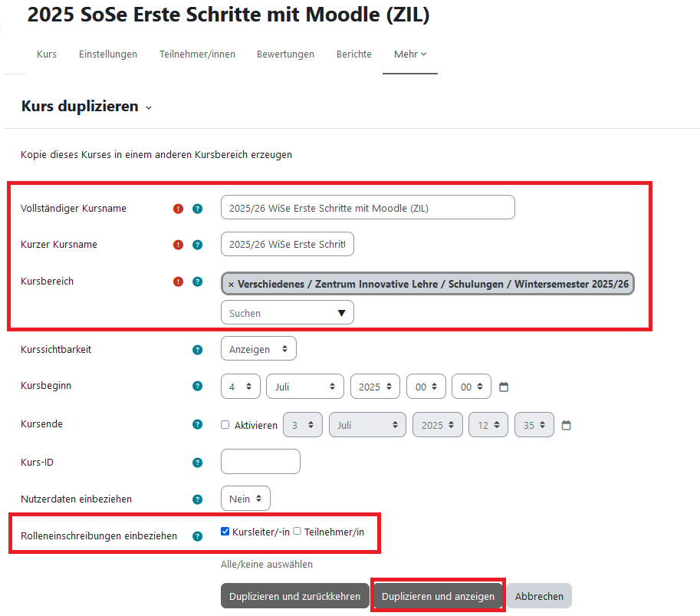The width and height of the screenshot is (700, 616).
Task: Open calendar picker for Kursende
Action: coord(567,425)
